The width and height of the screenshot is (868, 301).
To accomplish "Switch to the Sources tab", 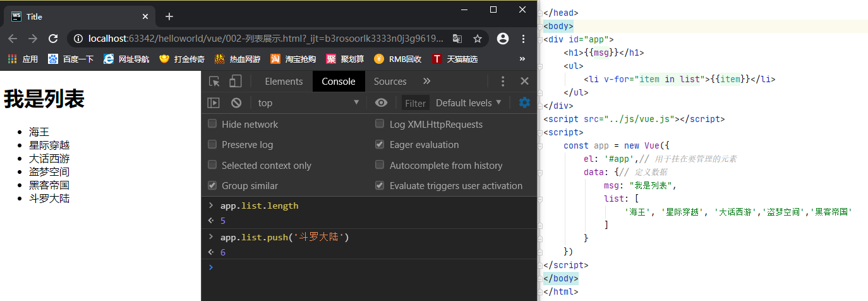I will point(390,81).
